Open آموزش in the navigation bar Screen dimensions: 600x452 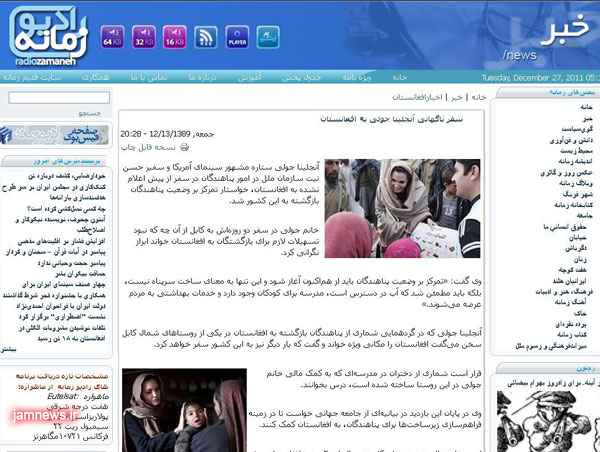tap(250, 77)
